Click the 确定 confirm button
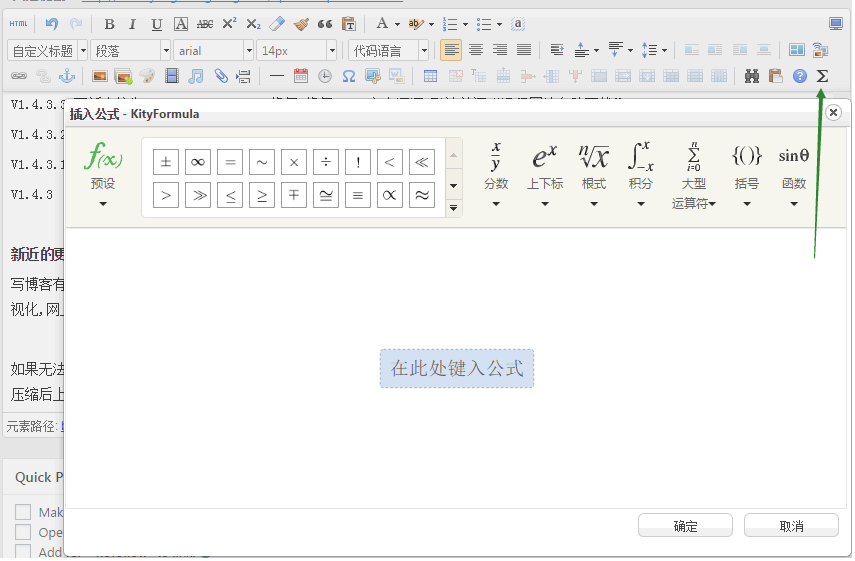Screen dimensions: 855x561 click(685, 526)
